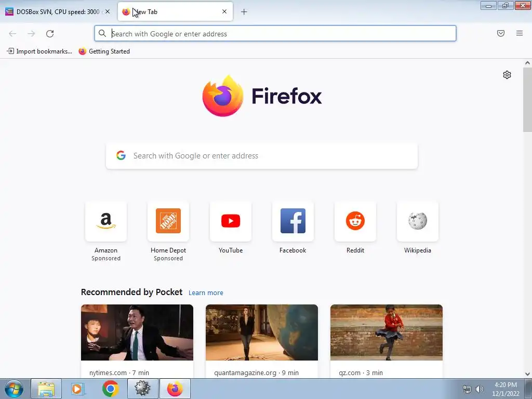
Task: Open new tab personalization gear
Action: pos(507,75)
